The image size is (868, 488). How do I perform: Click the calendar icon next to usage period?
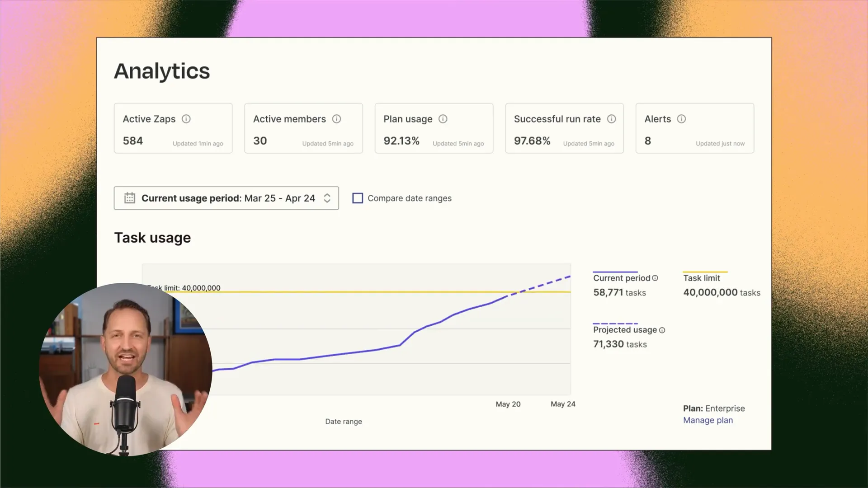point(129,198)
